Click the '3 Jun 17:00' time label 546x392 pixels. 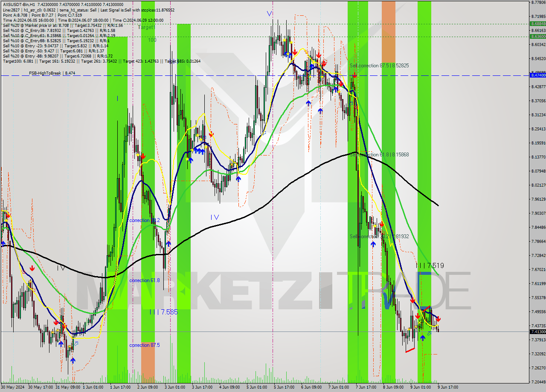coord(202,387)
